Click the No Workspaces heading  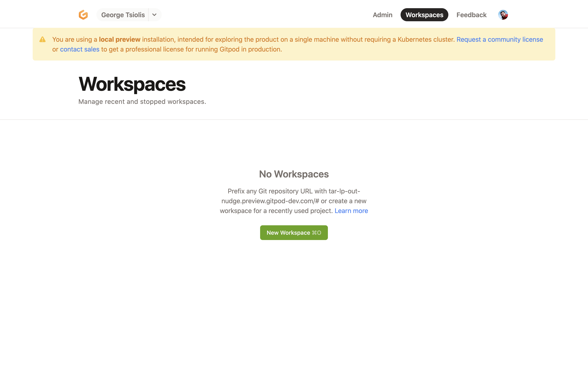pyautogui.click(x=294, y=174)
